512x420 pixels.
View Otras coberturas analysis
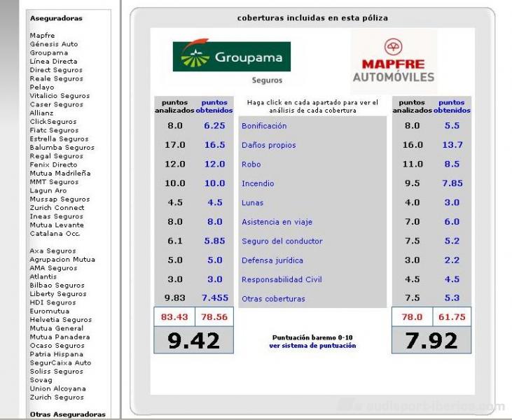tap(273, 299)
